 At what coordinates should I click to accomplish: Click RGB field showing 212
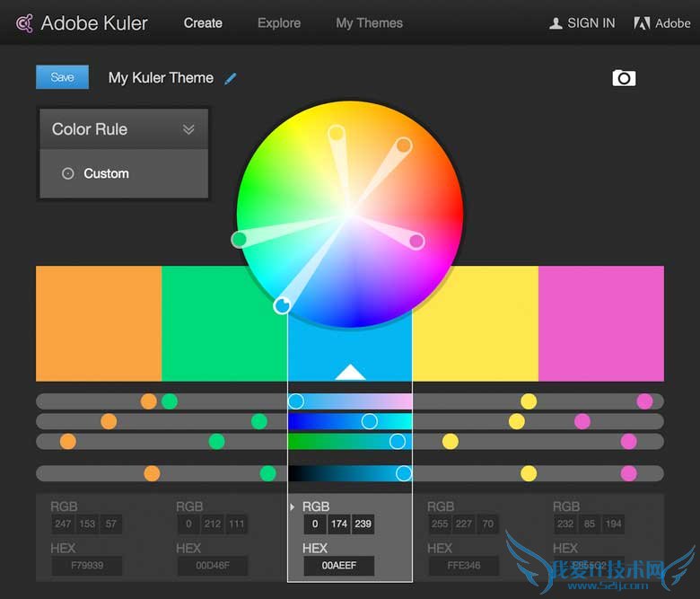click(x=213, y=524)
